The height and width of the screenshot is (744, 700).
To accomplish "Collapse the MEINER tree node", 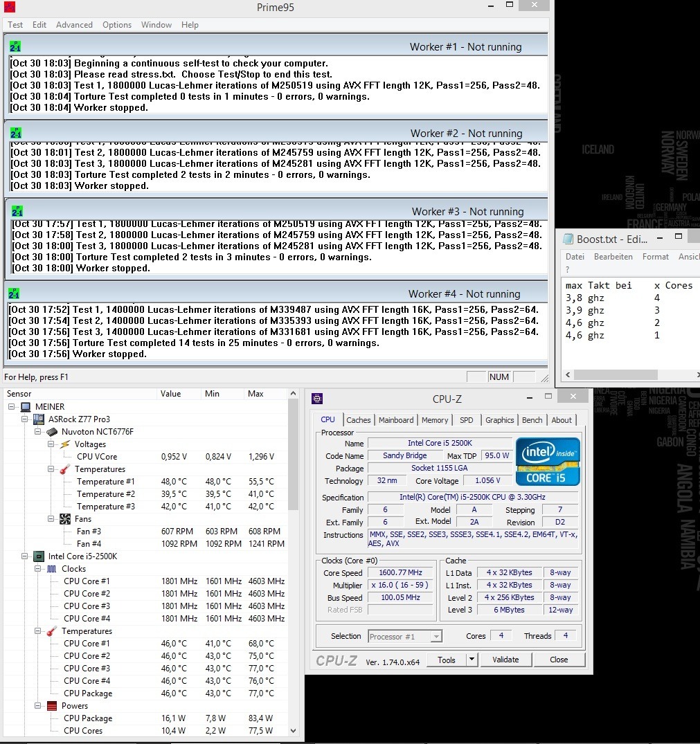I will [x=11, y=407].
